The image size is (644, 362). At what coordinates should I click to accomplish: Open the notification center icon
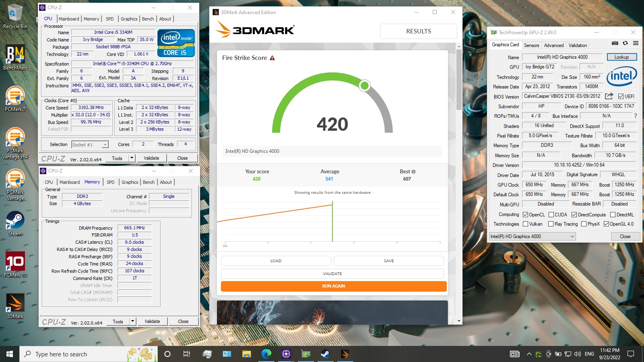(x=631, y=354)
